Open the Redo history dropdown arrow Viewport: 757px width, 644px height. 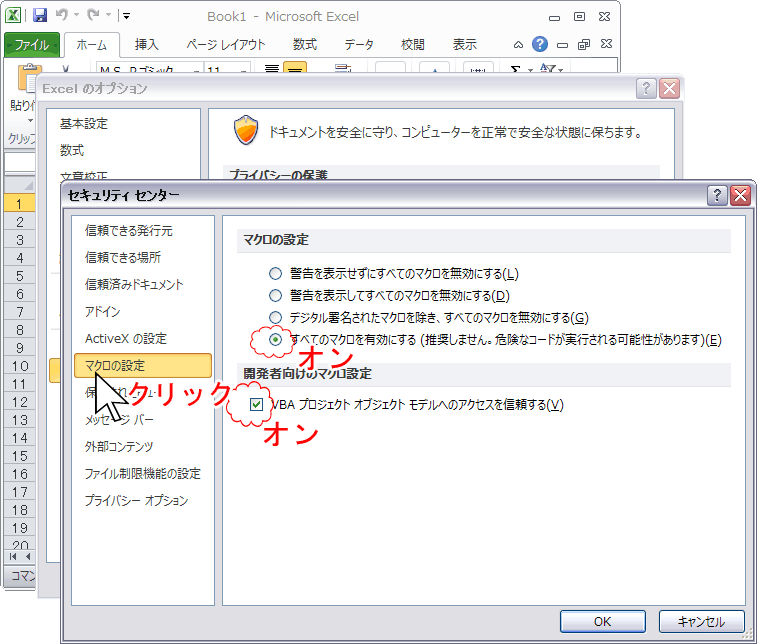108,15
